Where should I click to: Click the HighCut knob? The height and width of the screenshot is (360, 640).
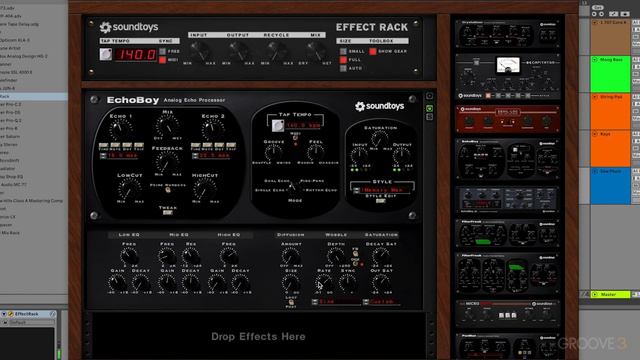pos(205,189)
